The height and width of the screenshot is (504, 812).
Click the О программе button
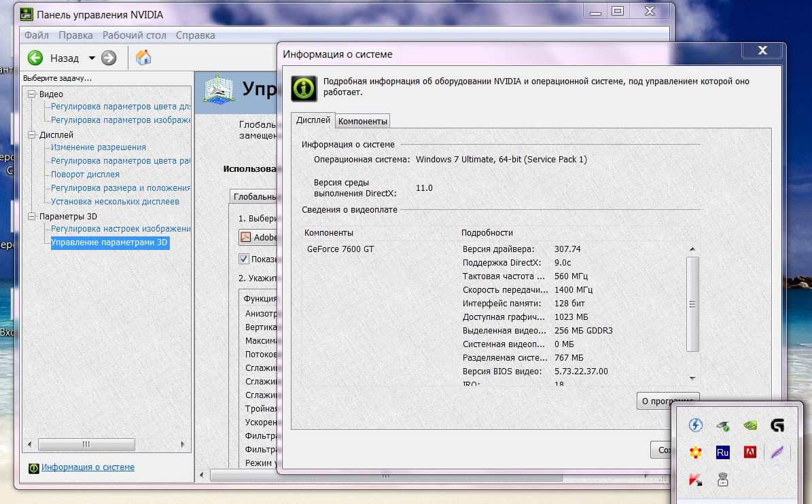[x=667, y=401]
